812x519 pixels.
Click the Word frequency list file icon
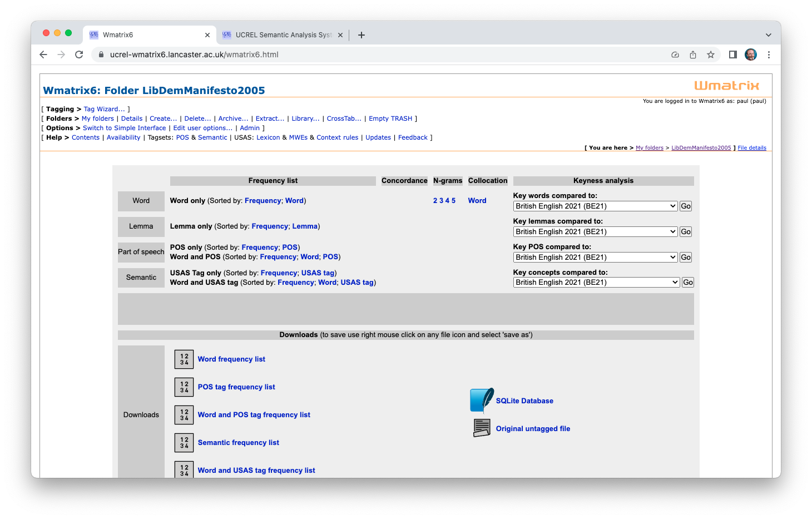(x=184, y=359)
